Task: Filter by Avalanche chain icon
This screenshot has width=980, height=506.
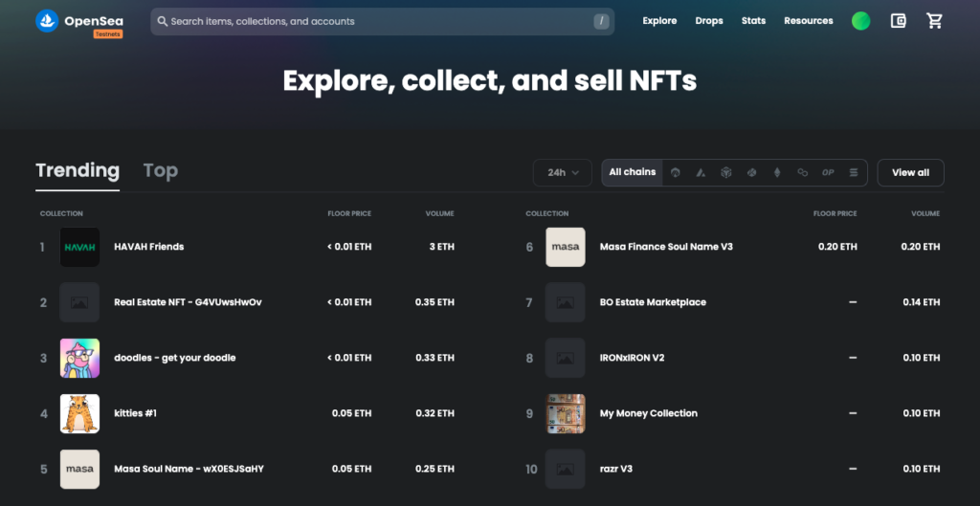Action: (x=701, y=172)
